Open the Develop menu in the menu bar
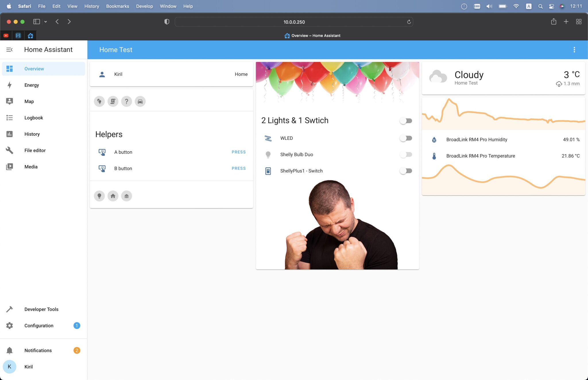This screenshot has height=380, width=588. [144, 6]
